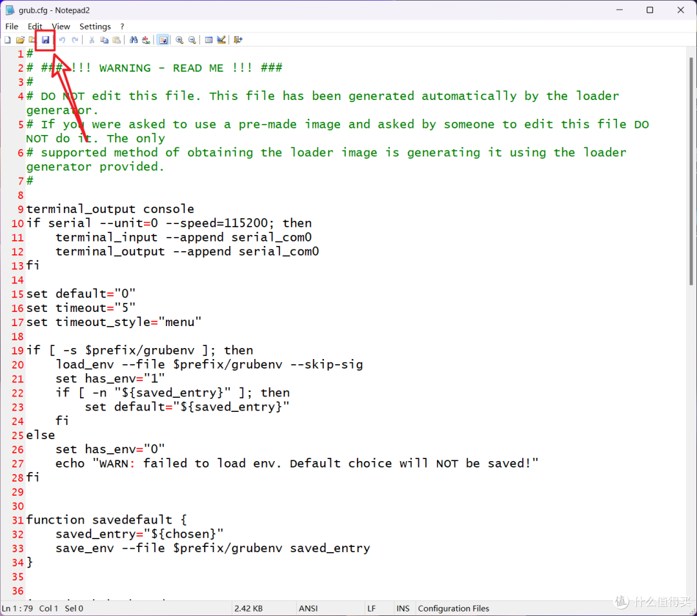Image resolution: width=697 pixels, height=616 pixels.
Task: Click ANSI encoding in status bar
Action: 308,608
